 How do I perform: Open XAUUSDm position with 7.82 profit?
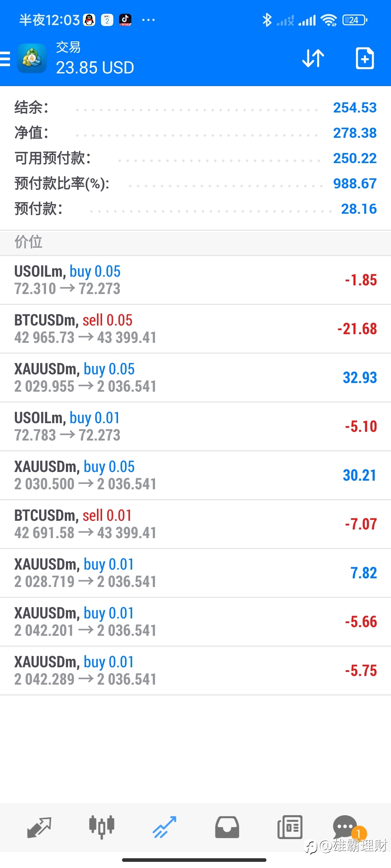tap(195, 573)
